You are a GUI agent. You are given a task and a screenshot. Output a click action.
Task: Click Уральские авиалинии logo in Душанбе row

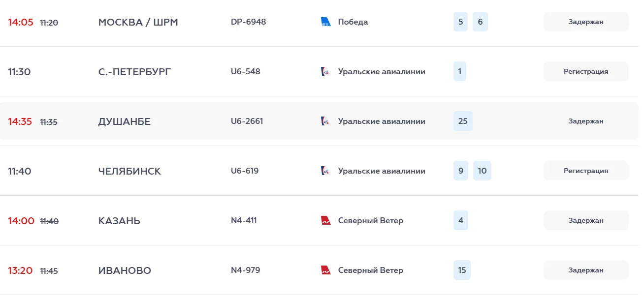pyautogui.click(x=326, y=121)
